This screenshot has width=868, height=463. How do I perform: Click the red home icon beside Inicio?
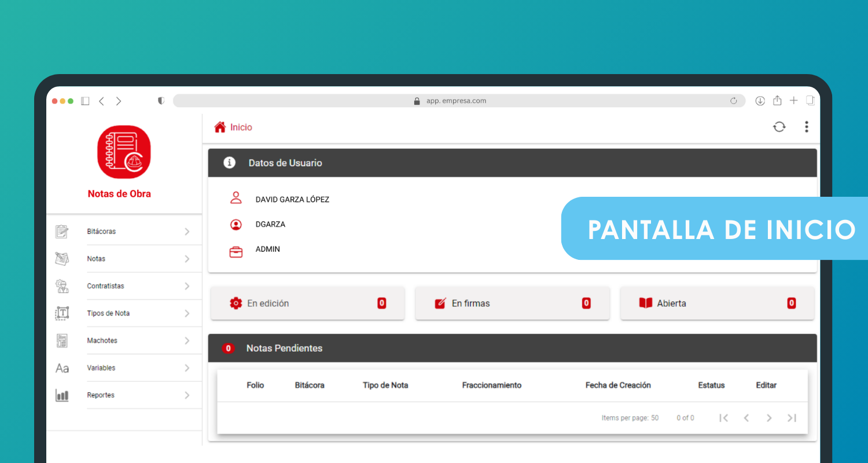(x=220, y=127)
